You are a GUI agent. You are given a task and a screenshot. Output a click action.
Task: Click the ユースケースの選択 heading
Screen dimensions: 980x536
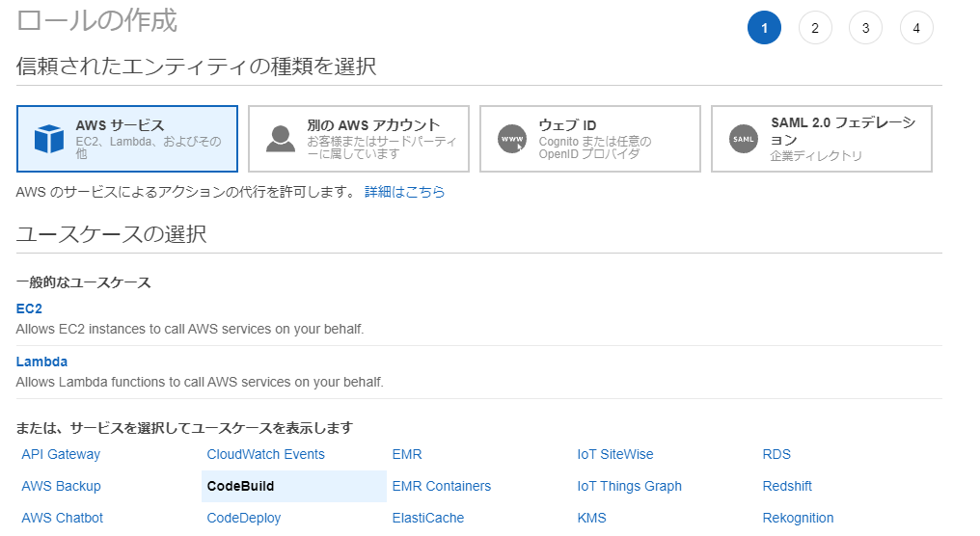(x=111, y=234)
